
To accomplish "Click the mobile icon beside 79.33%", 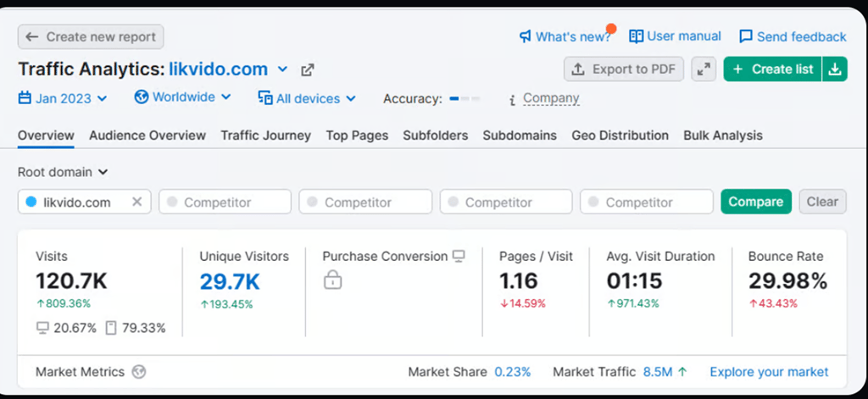I will (111, 328).
